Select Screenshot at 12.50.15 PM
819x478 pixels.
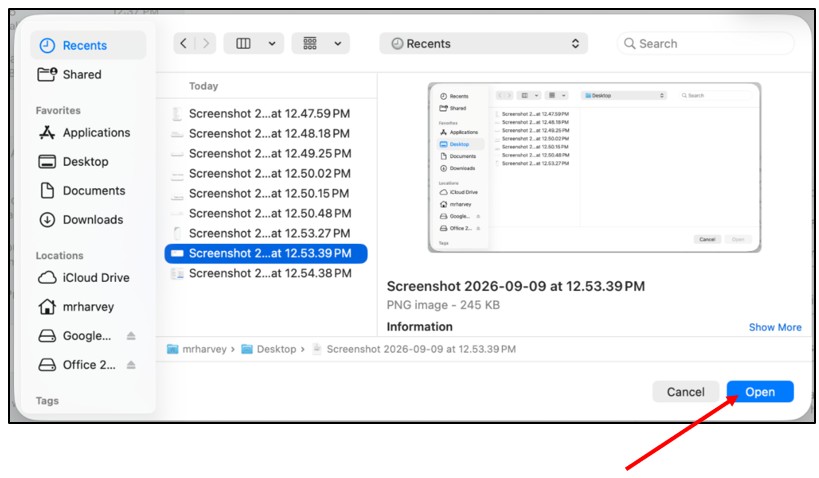click(x=266, y=193)
